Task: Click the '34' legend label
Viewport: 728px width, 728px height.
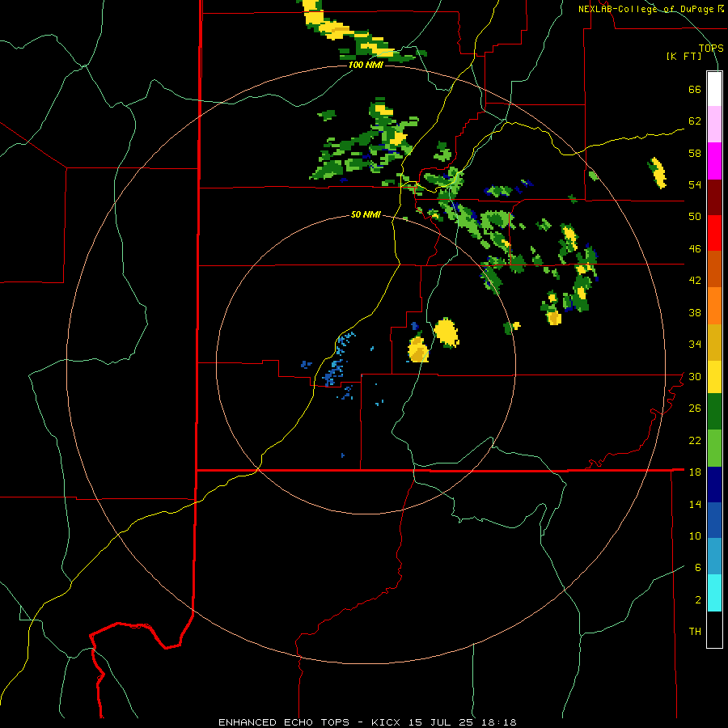Action: pos(695,345)
